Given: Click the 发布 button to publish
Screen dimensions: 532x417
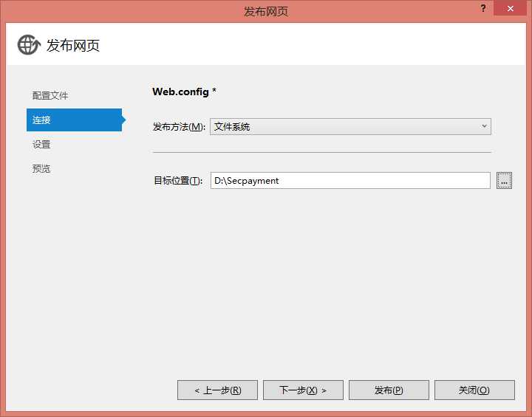Looking at the screenshot, I should click(x=389, y=390).
